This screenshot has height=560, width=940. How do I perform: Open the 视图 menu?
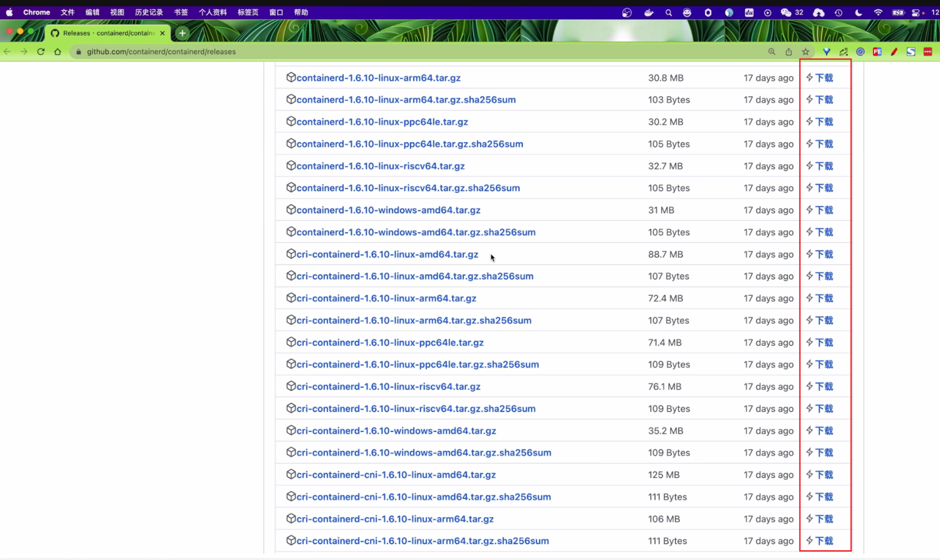click(x=117, y=12)
